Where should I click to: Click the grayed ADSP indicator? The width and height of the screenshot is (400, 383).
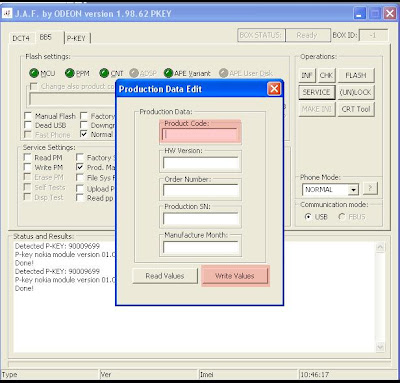click(134, 73)
